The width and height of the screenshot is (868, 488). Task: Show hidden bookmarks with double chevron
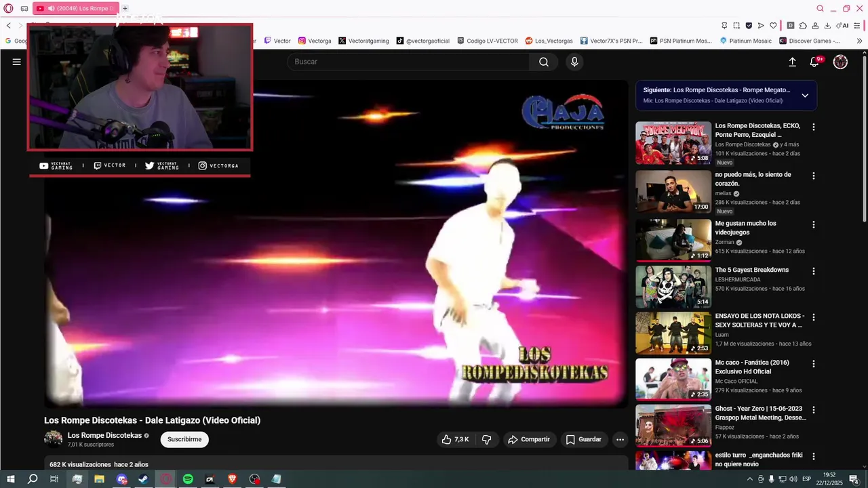pos(859,41)
